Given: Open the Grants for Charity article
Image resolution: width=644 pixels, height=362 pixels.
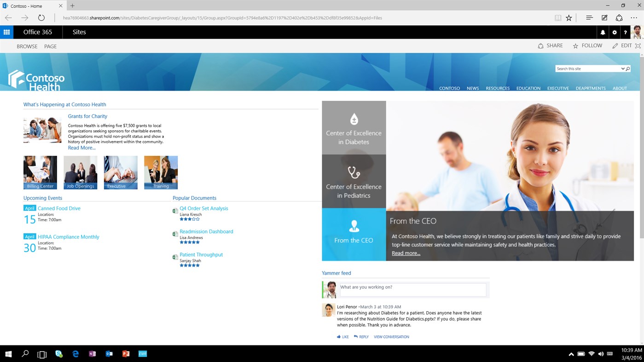Looking at the screenshot, I should 87,116.
